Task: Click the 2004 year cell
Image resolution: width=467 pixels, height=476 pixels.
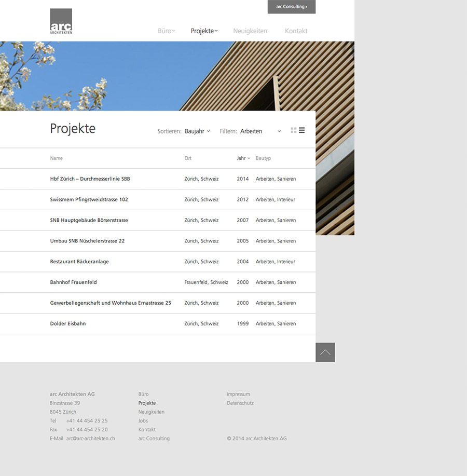Action: click(243, 262)
